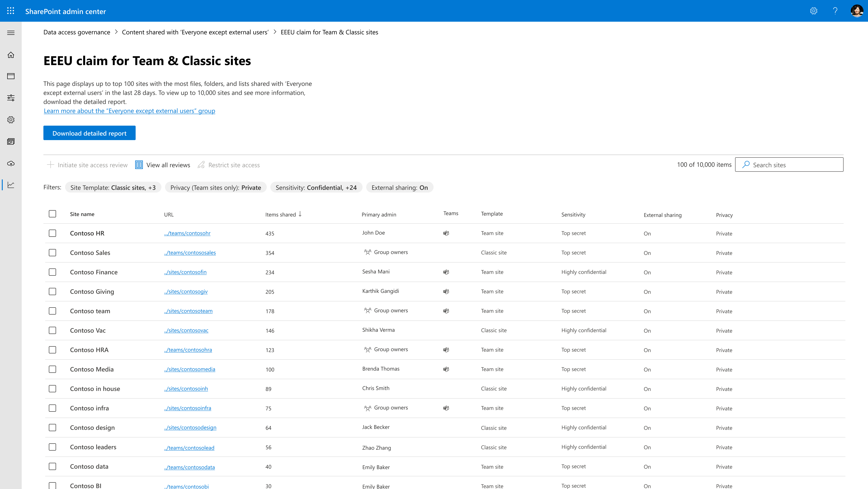Open the Sensitivity filter dropdown
Image resolution: width=868 pixels, height=489 pixels.
(x=316, y=188)
